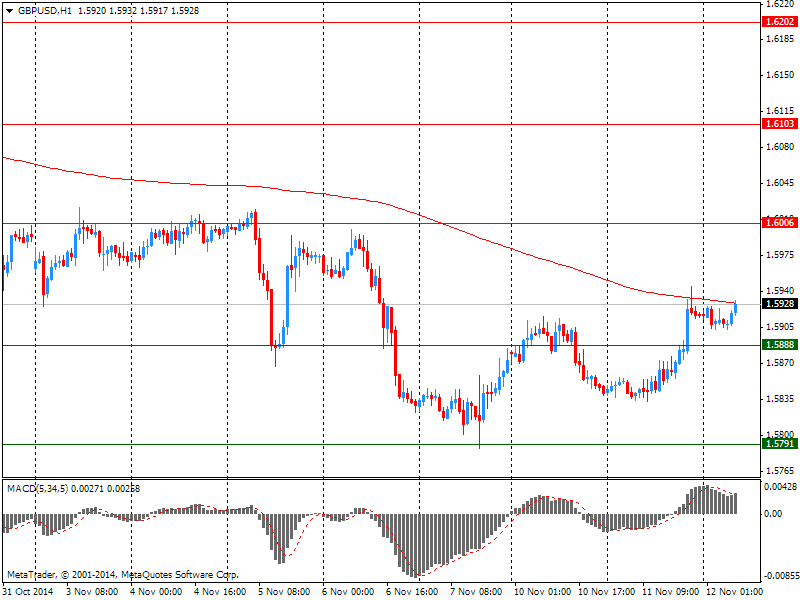Click the 6 Nov 00:00 time label
The image size is (800, 600).
click(x=348, y=591)
